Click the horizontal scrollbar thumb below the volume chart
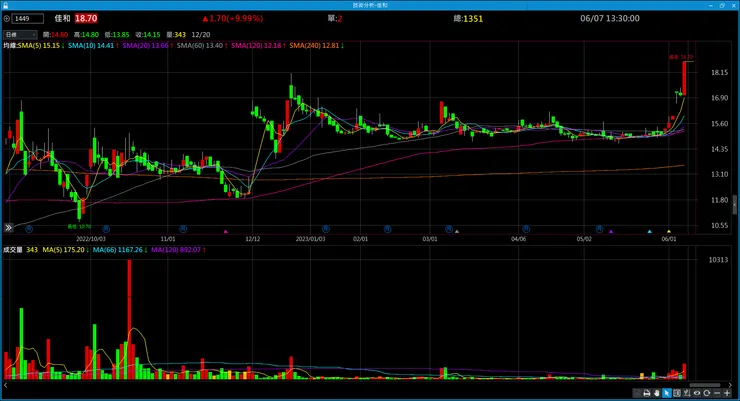 (x=705, y=385)
